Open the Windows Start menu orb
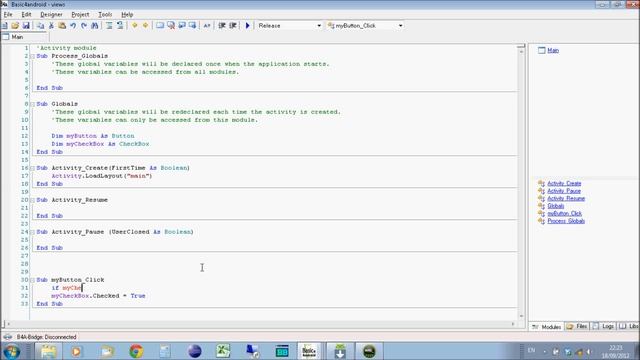Image resolution: width=640 pixels, height=360 pixels. (11, 351)
